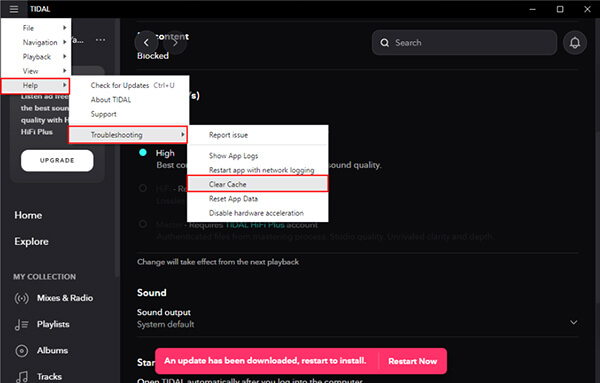Select the HiFi quality radio button
Image resolution: width=600 pixels, height=383 pixels.
(x=143, y=188)
